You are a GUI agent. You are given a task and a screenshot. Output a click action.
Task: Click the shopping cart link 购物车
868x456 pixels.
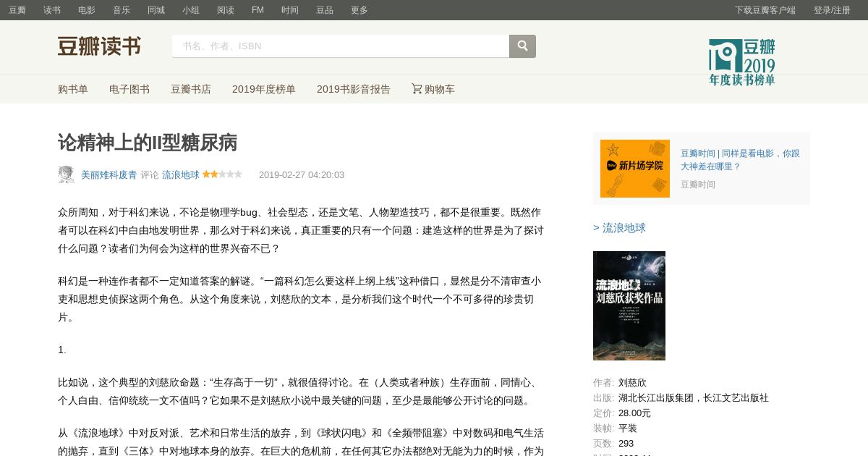(x=433, y=89)
